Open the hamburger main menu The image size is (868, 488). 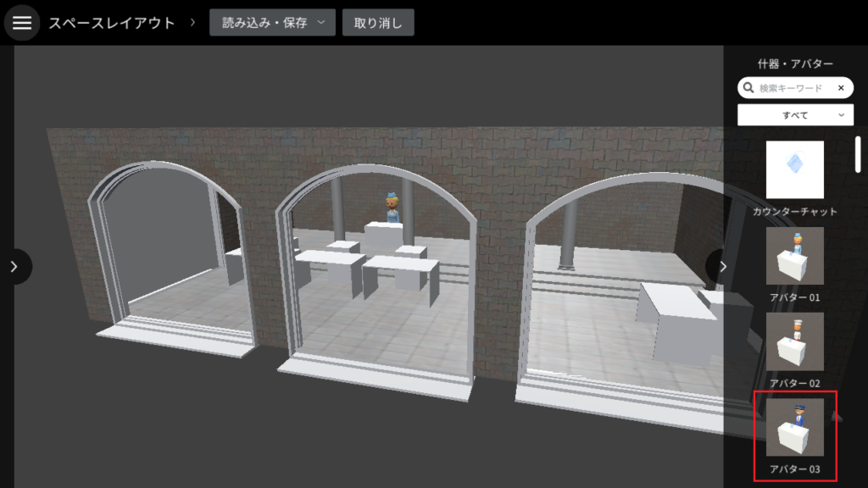(x=22, y=23)
